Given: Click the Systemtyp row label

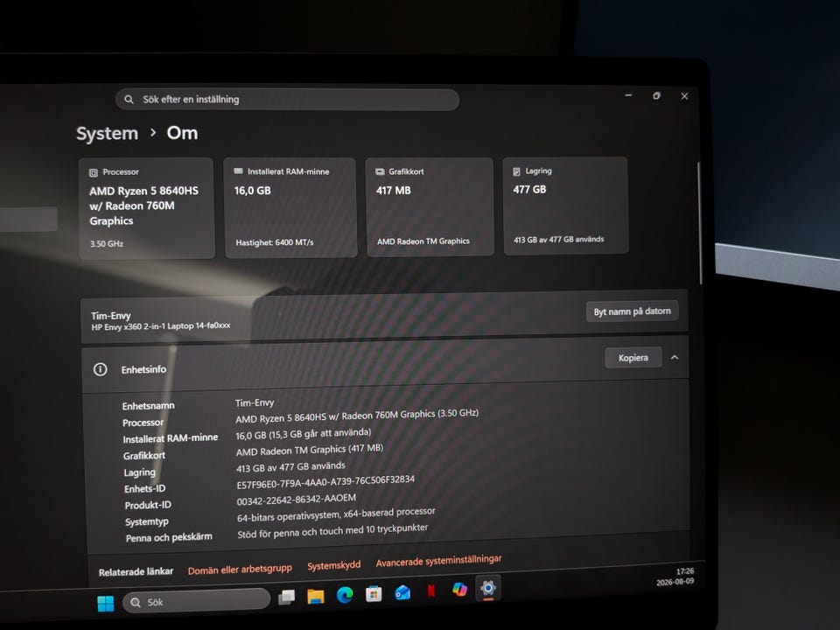Looking at the screenshot, I should pos(147,521).
